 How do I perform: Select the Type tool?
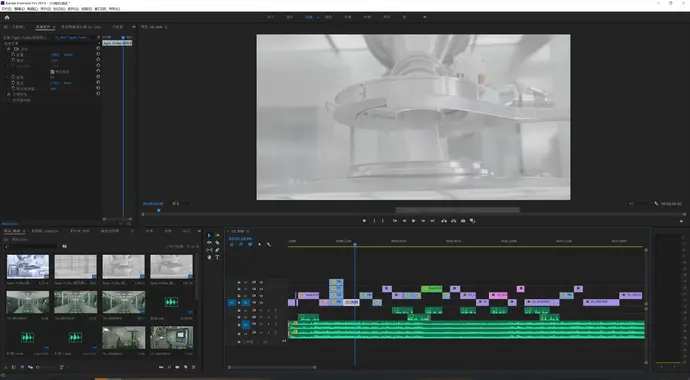[x=217, y=257]
